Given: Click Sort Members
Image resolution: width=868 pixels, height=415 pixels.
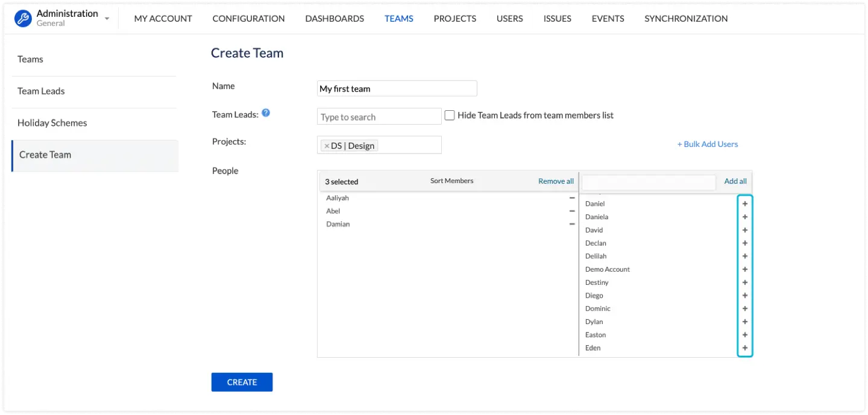Looking at the screenshot, I should (452, 181).
